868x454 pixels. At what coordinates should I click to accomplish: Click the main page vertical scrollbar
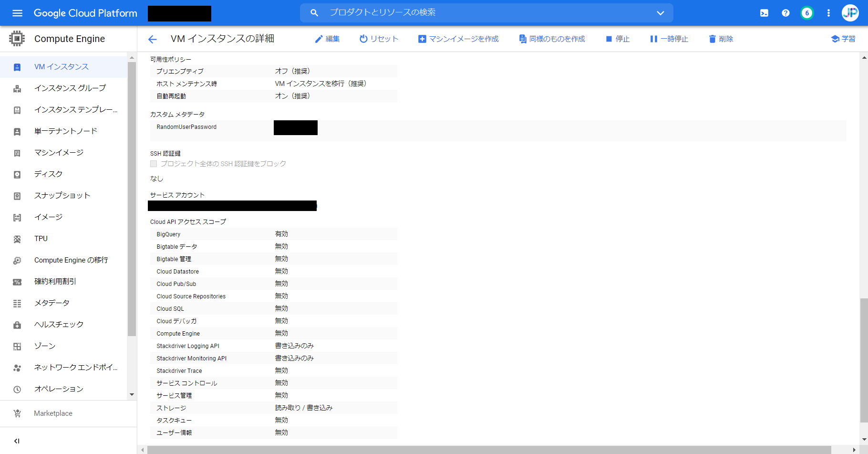click(864, 360)
